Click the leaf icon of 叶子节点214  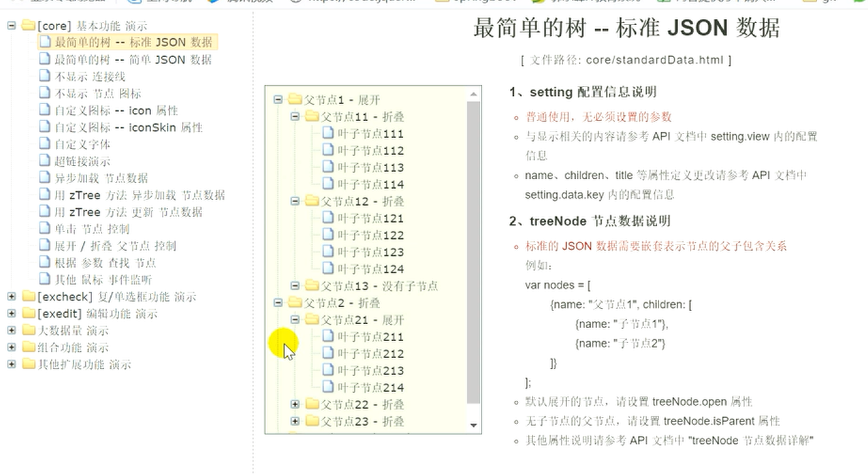point(329,387)
